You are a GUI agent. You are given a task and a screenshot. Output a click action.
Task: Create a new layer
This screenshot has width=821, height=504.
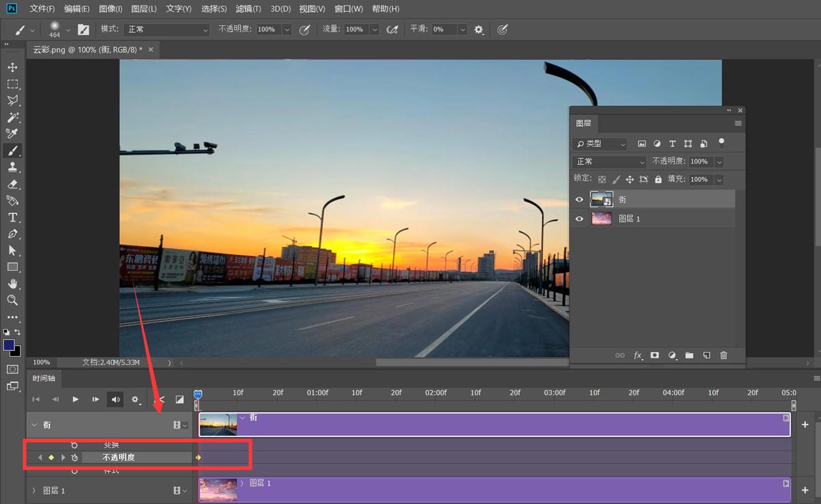pos(707,356)
